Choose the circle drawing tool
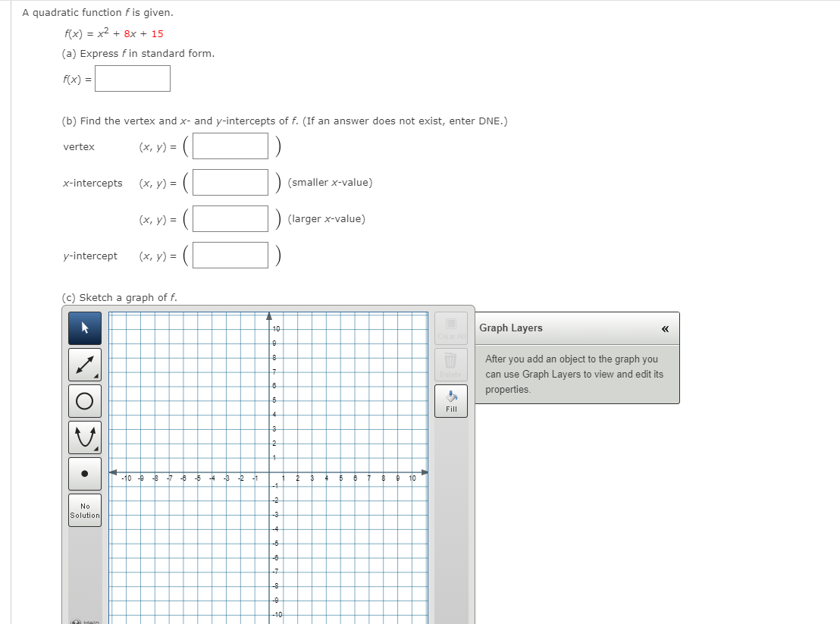The width and height of the screenshot is (840, 624). point(84,400)
